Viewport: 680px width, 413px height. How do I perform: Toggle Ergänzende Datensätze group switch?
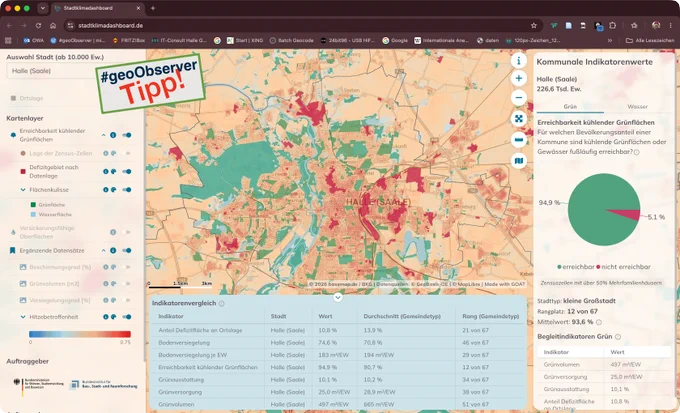127,250
